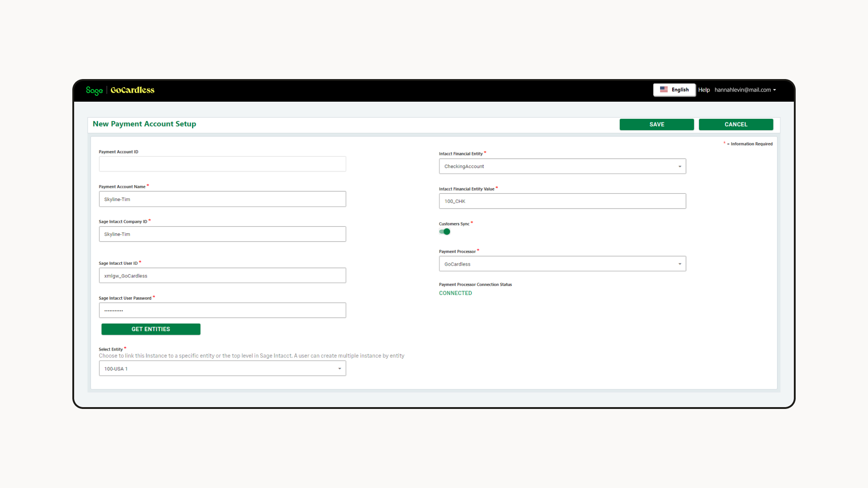Image resolution: width=868 pixels, height=488 pixels.
Task: Open the Help menu item
Action: [x=704, y=90]
